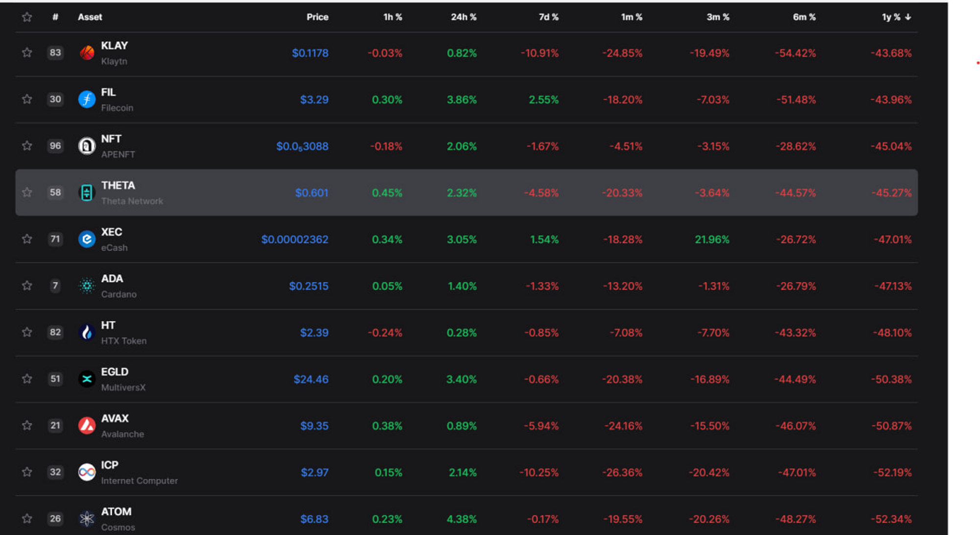This screenshot has height=535, width=980.
Task: Click the XEC price $0.00002362
Action: click(294, 239)
